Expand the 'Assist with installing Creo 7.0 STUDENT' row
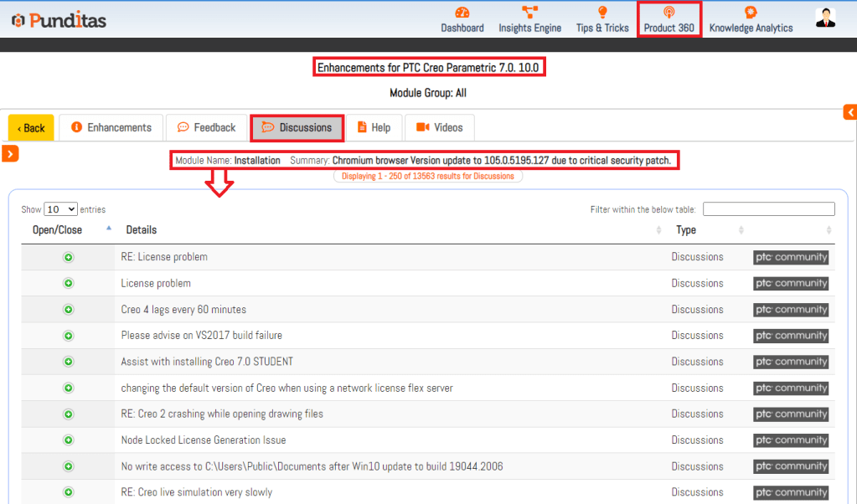Viewport: 857px width, 504px height. click(x=68, y=362)
